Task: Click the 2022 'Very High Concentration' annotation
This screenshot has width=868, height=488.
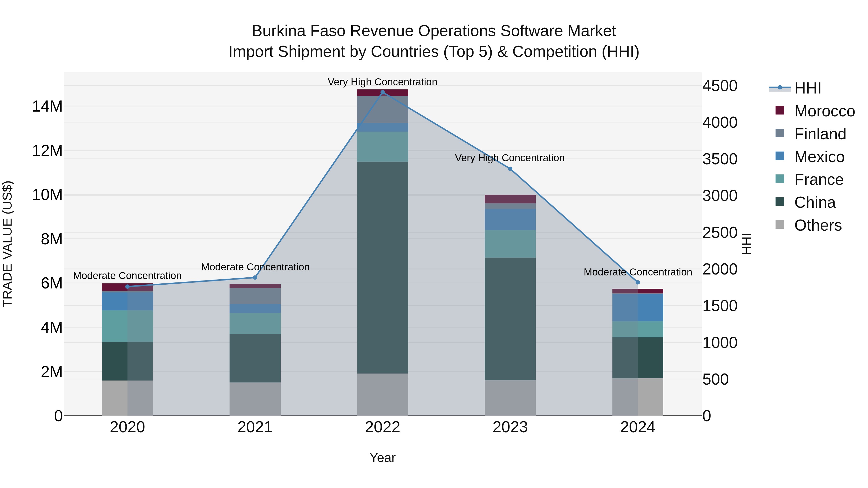Action: (x=382, y=82)
